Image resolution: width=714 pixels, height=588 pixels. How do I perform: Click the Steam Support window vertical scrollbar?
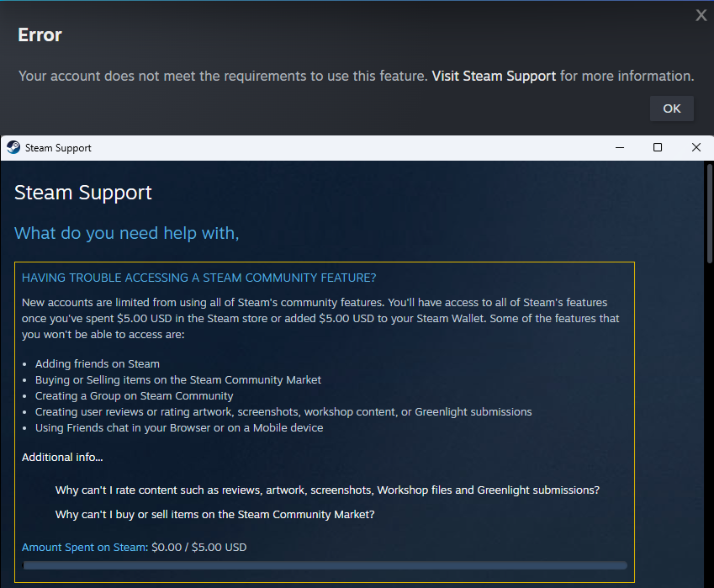710,214
